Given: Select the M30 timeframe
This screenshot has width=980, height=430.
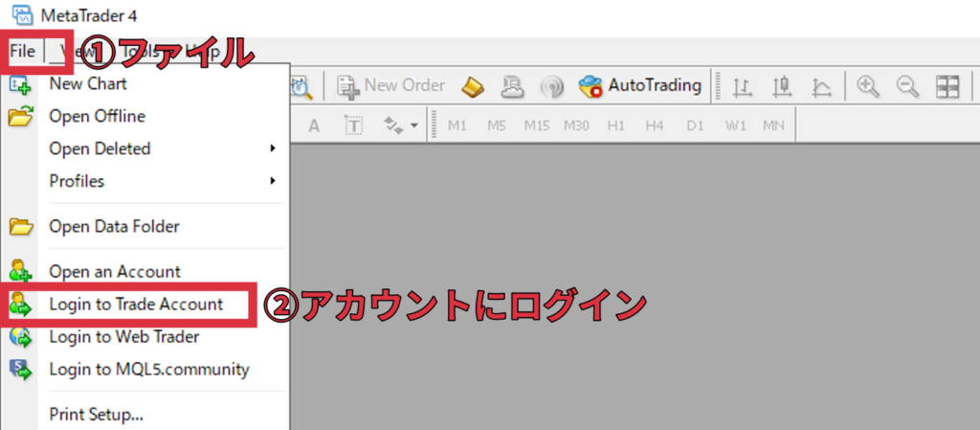Looking at the screenshot, I should point(576,125).
